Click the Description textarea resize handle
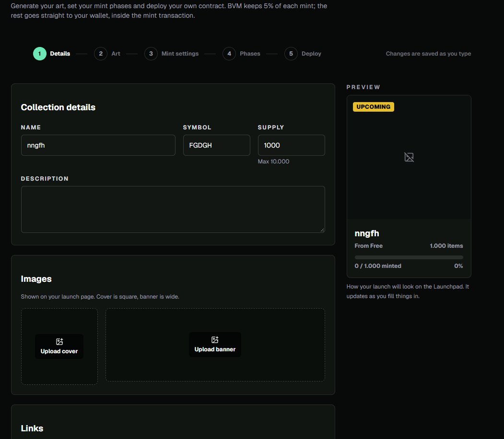The width and height of the screenshot is (504, 439). (x=322, y=230)
